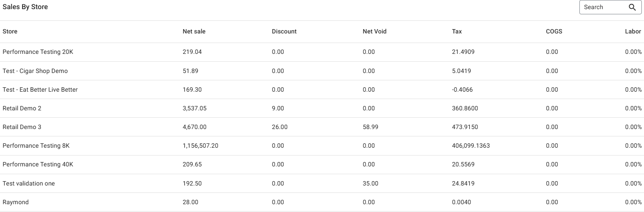
Task: Click the Test validation one store
Action: (29, 183)
